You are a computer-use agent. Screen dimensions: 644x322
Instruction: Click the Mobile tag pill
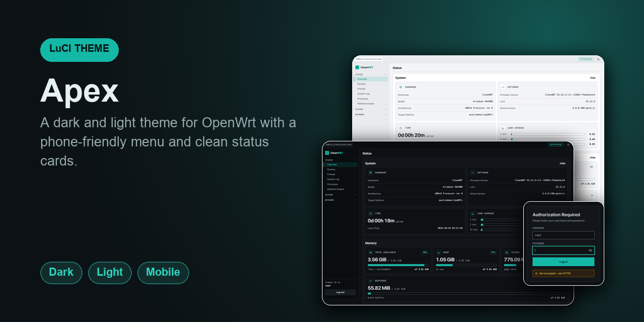pos(163,273)
